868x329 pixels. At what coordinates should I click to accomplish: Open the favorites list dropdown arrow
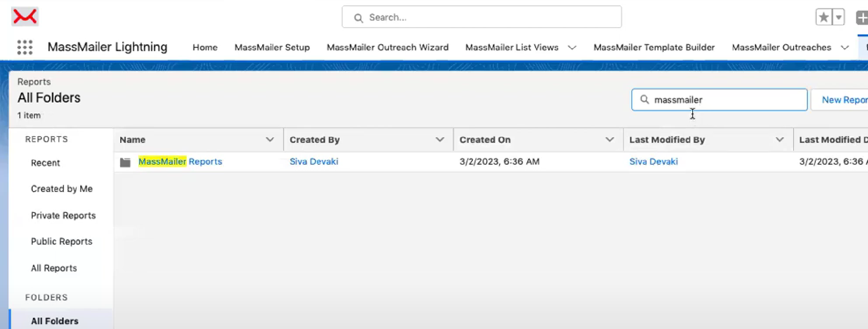pos(839,17)
